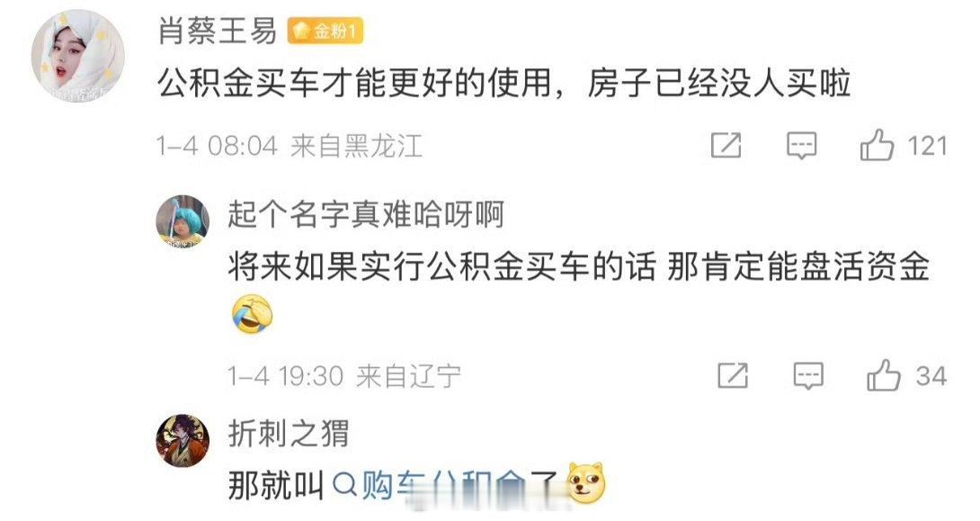This screenshot has width=980, height=521.
Task: Share 肖蔡王易's comment using repost icon
Action: 726,145
